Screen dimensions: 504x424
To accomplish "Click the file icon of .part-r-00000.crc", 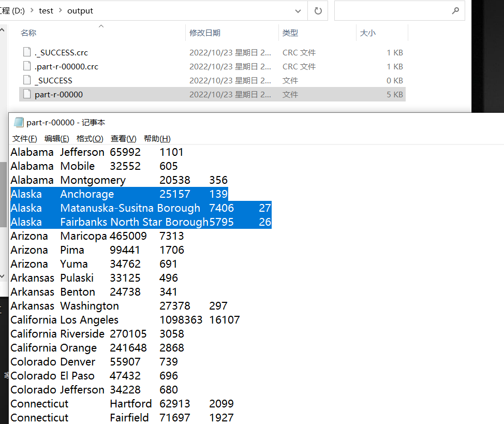I will coord(27,66).
